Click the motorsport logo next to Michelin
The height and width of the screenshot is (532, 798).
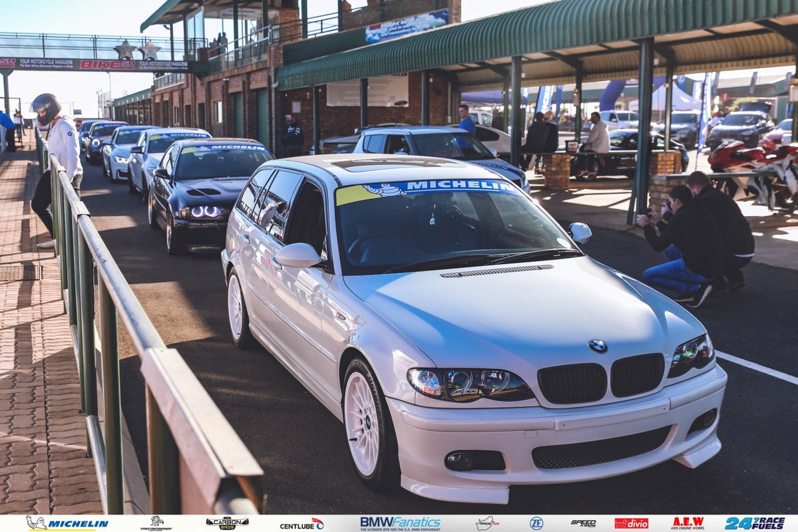coord(156,523)
